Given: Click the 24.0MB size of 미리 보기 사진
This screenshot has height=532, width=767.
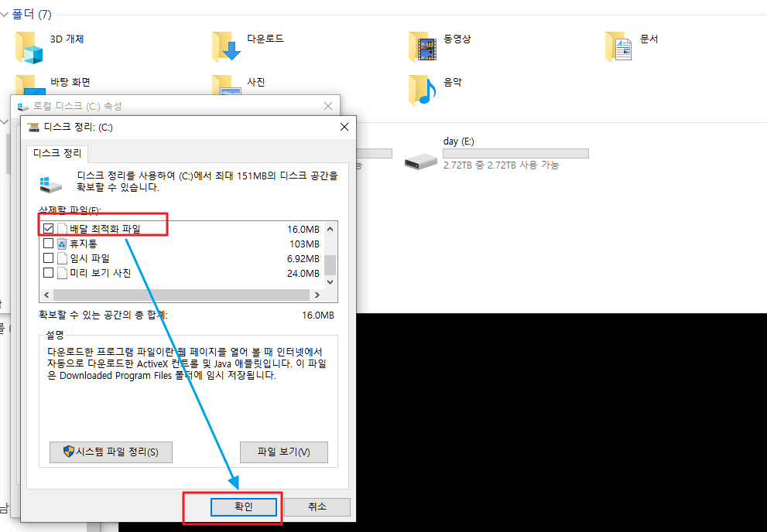Looking at the screenshot, I should pyautogui.click(x=303, y=273).
